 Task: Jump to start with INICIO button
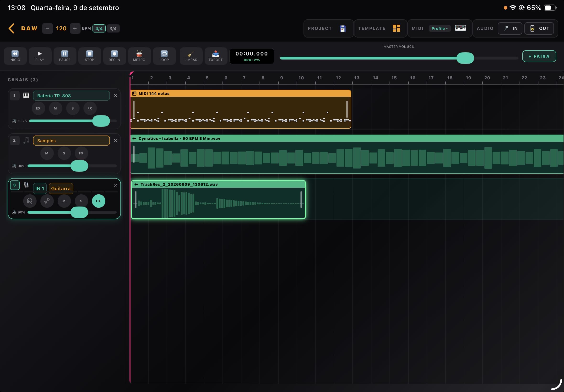click(15, 56)
